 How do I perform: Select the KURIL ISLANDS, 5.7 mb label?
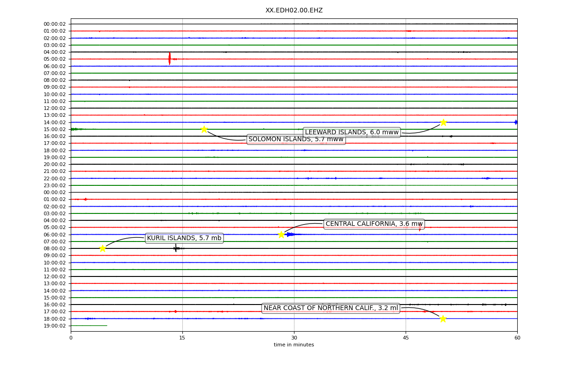coord(184,238)
